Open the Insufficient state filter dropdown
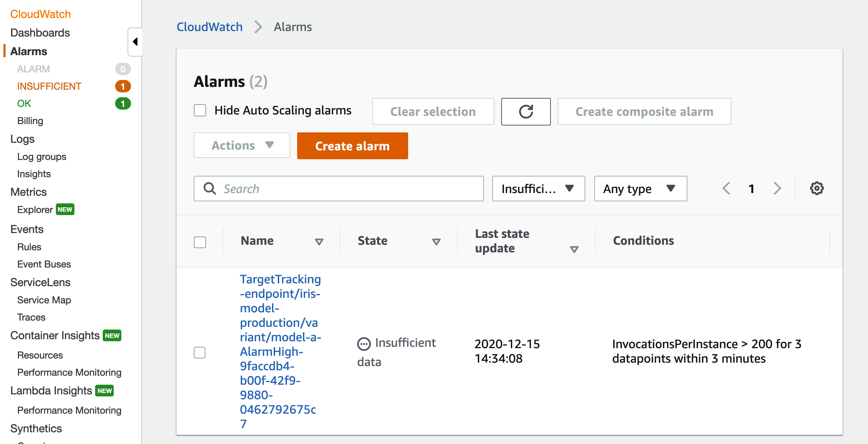868x444 pixels. [x=538, y=189]
